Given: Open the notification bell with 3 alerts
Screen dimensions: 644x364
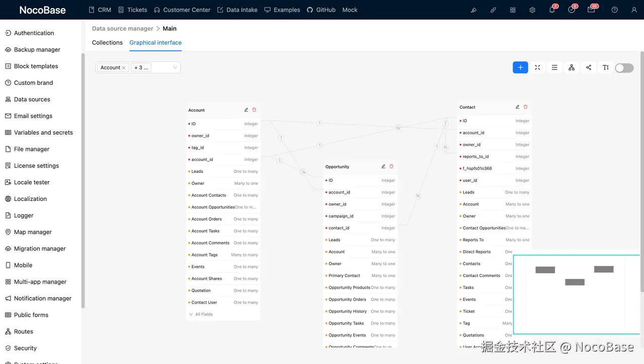Looking at the screenshot, I should [x=552, y=10].
